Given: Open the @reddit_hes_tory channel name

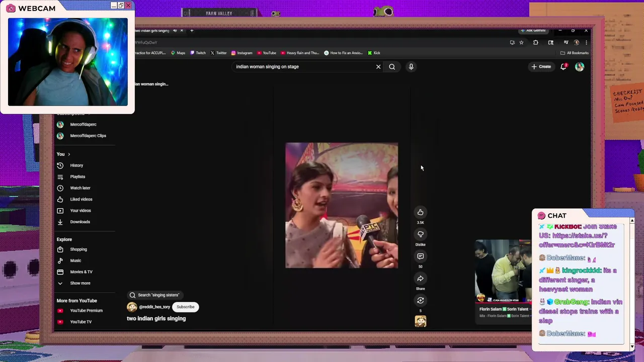Looking at the screenshot, I should [154, 307].
